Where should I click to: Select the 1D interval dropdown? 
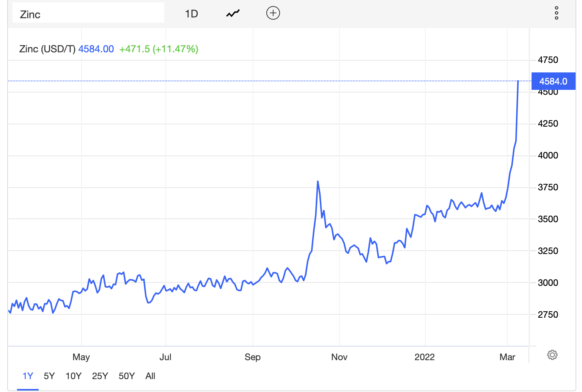click(x=191, y=14)
